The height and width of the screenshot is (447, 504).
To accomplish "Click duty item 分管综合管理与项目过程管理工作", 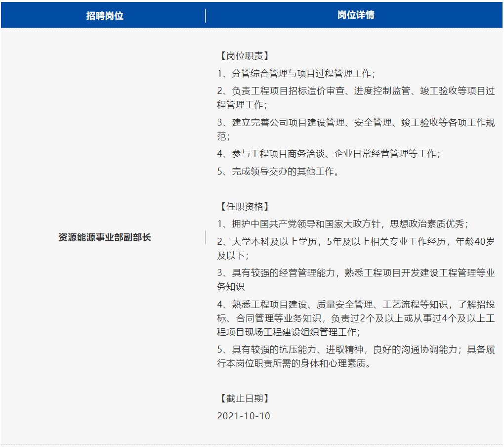I will (x=296, y=73).
